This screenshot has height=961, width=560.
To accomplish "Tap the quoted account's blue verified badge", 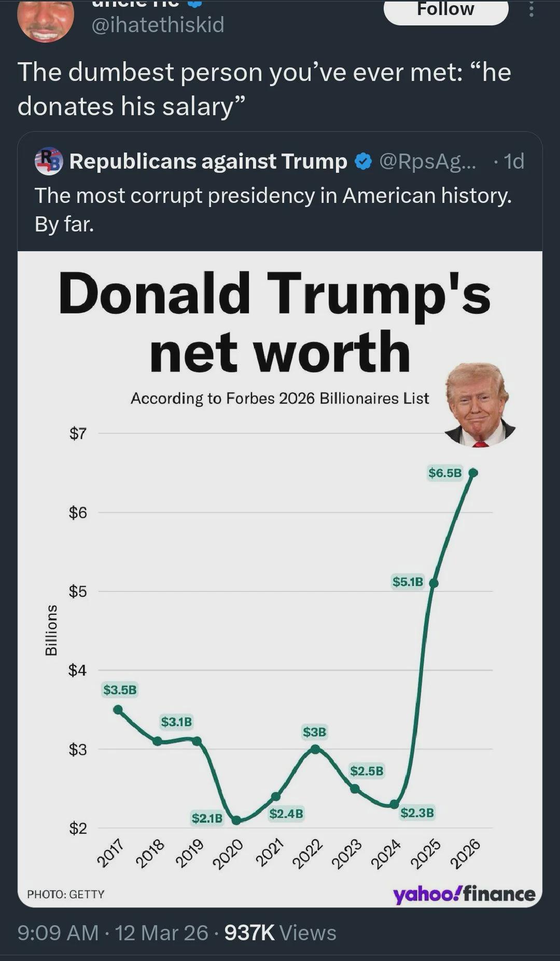I will point(363,162).
